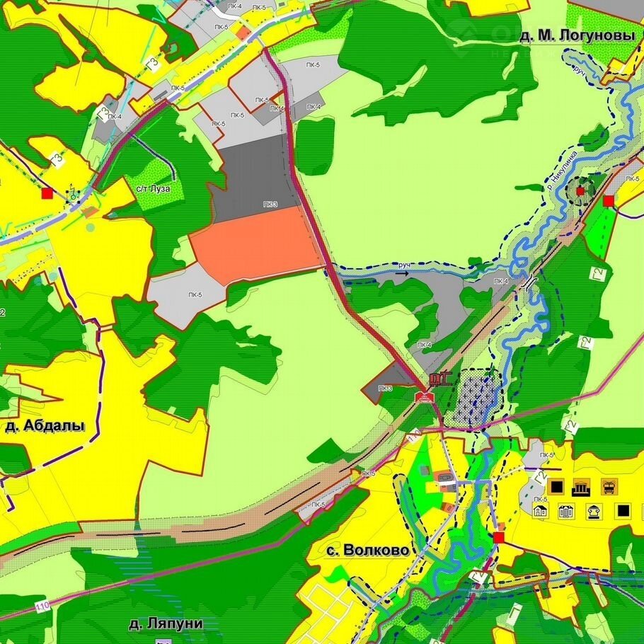Click the fire truck icon
The image size is (644, 644).
tap(608, 487)
